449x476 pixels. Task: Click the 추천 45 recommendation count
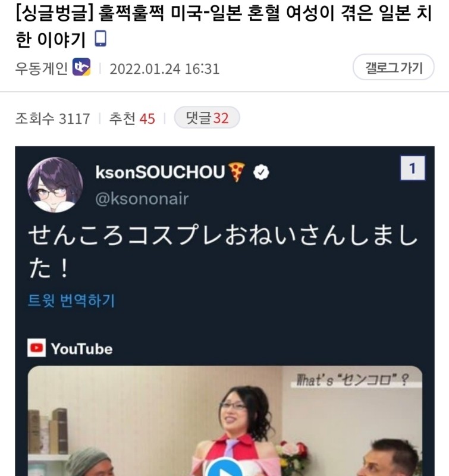pos(132,118)
